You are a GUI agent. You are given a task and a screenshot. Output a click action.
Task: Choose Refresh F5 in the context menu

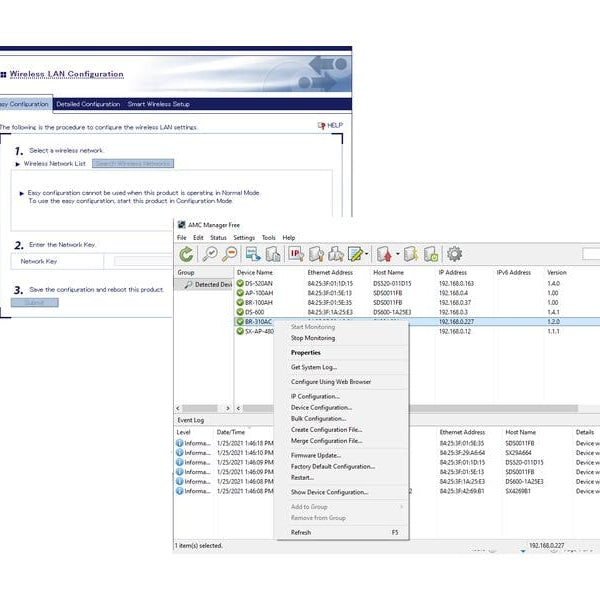tap(342, 532)
